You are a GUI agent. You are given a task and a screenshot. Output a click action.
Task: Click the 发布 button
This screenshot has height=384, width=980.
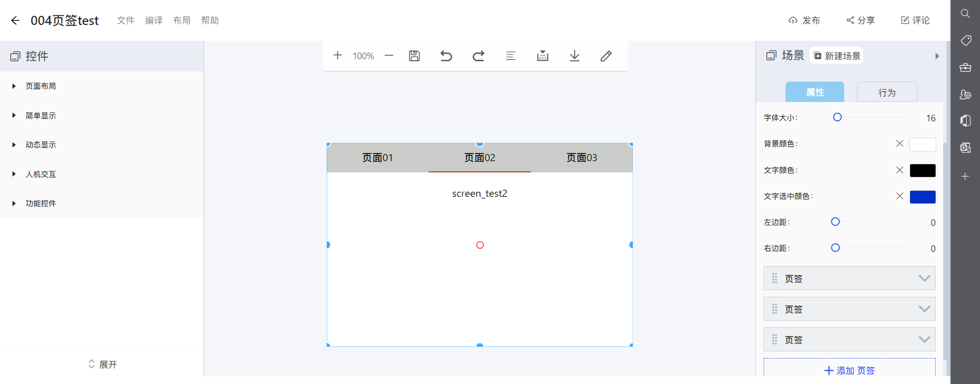tap(804, 20)
